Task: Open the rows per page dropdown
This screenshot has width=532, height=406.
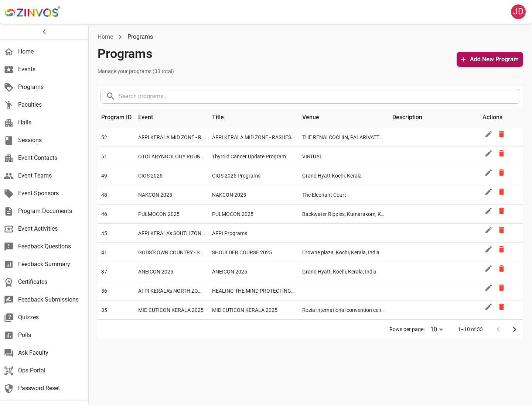Action: [437, 329]
